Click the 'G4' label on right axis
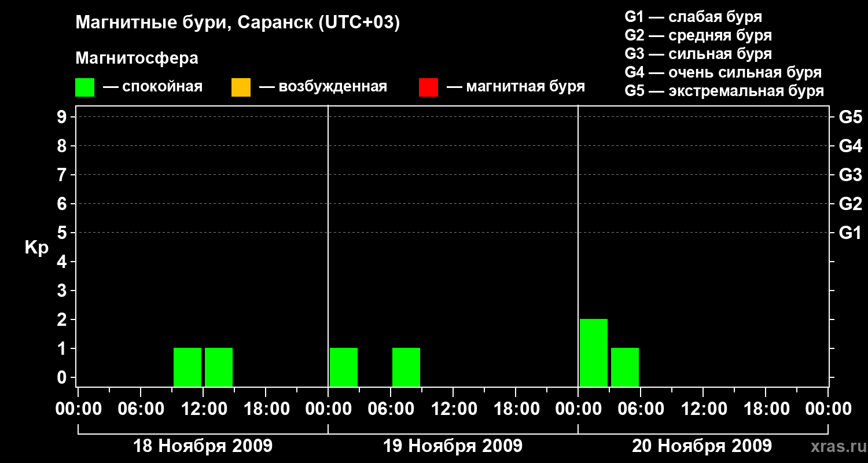This screenshot has height=463, width=868. point(851,146)
